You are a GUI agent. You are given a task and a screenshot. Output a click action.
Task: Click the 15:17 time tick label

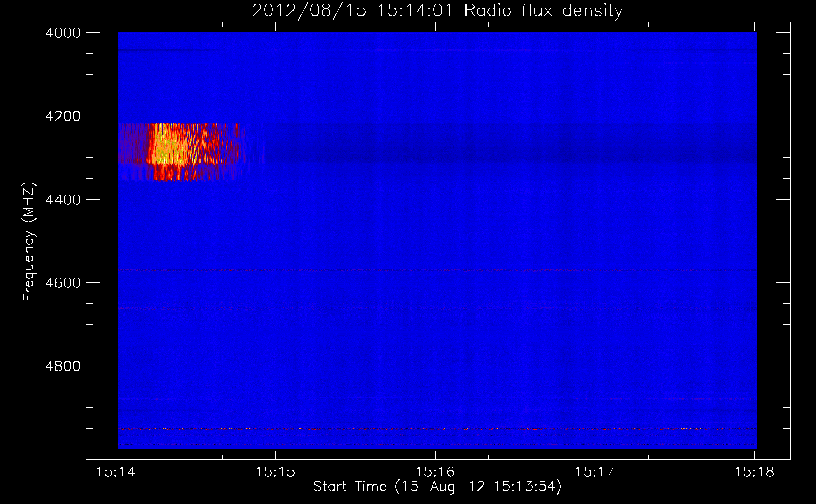click(x=595, y=472)
